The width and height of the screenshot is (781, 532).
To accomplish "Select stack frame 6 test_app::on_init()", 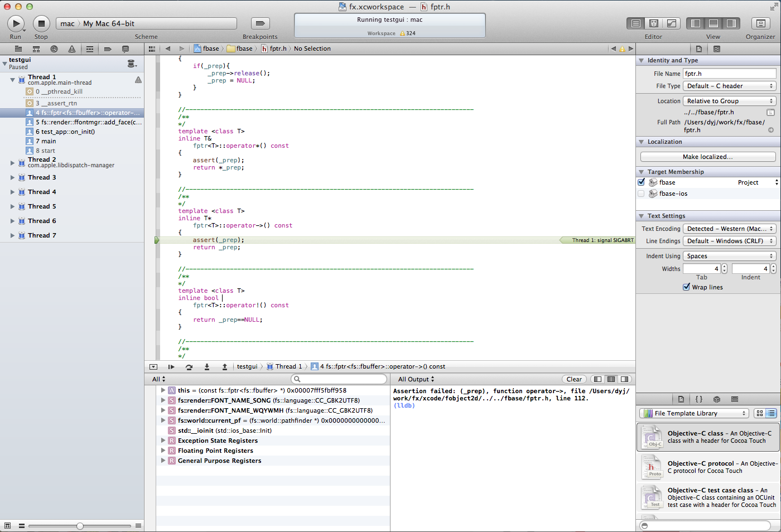I will [x=65, y=132].
